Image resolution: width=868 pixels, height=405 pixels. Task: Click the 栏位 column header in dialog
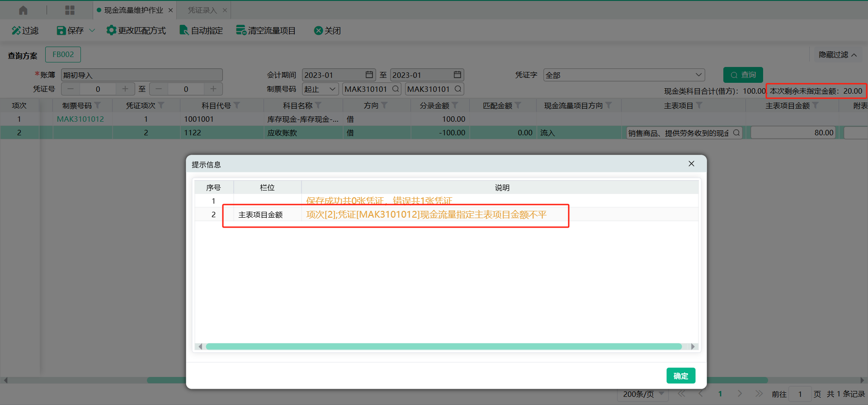[x=267, y=187]
